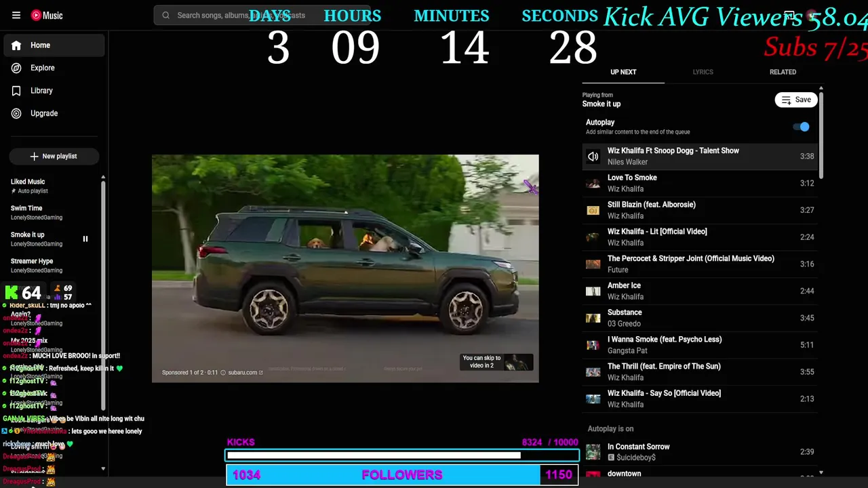The height and width of the screenshot is (488, 868).
Task: Click Substance track thumbnail
Action: [x=593, y=318]
